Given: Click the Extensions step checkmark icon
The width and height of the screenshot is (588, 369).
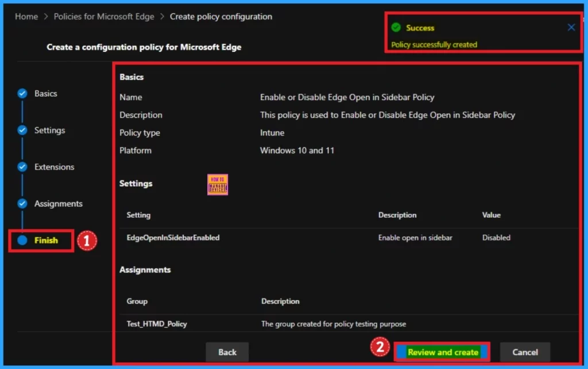Looking at the screenshot, I should coord(22,167).
